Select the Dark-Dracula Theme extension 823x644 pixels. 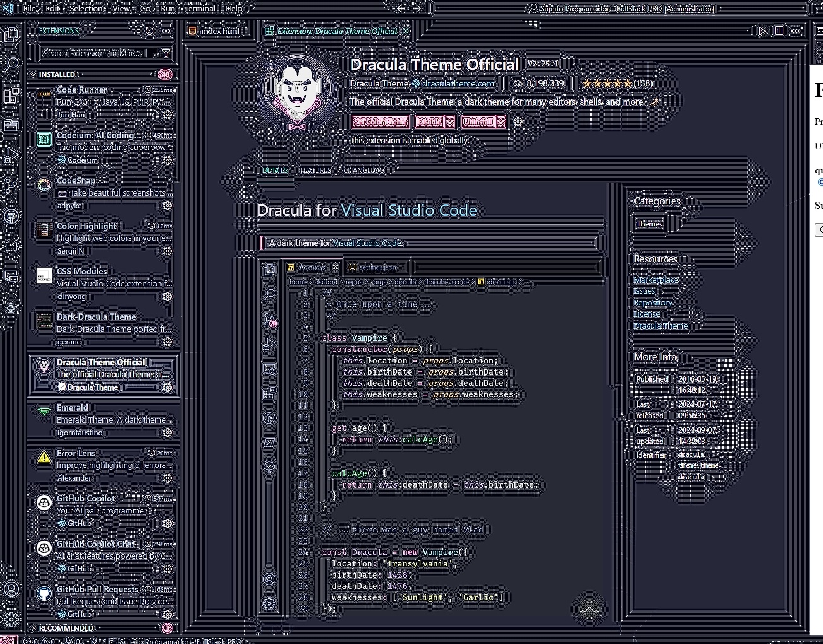(104, 329)
